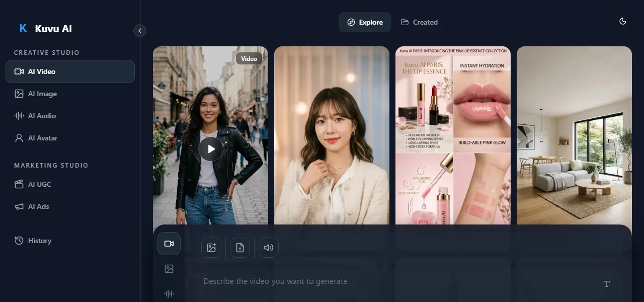The height and width of the screenshot is (302, 644).
Task: Open the portrait of woman in white jacket
Action: pyautogui.click(x=332, y=135)
